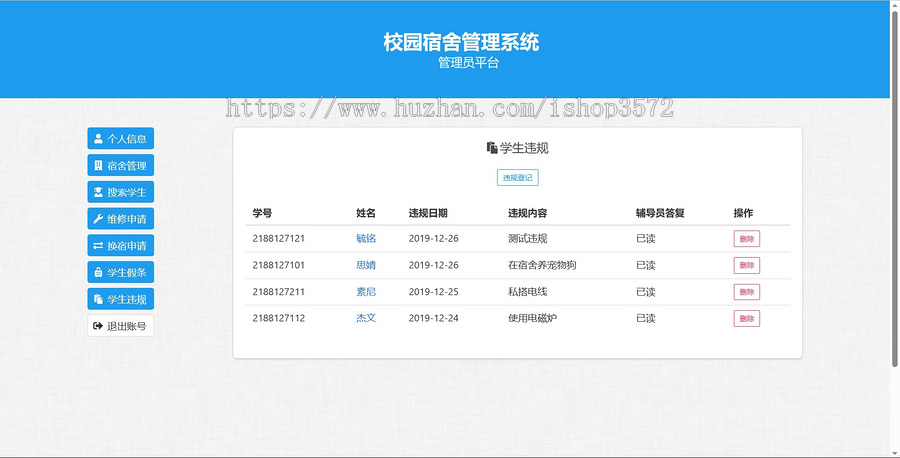
Task: Open student link 思婧
Action: pos(366,265)
